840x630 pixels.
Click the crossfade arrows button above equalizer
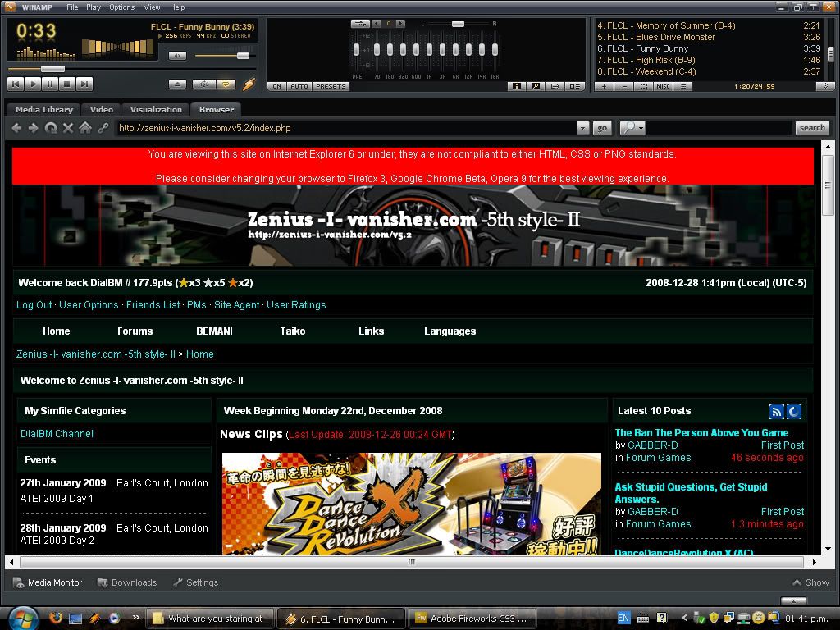(361, 24)
